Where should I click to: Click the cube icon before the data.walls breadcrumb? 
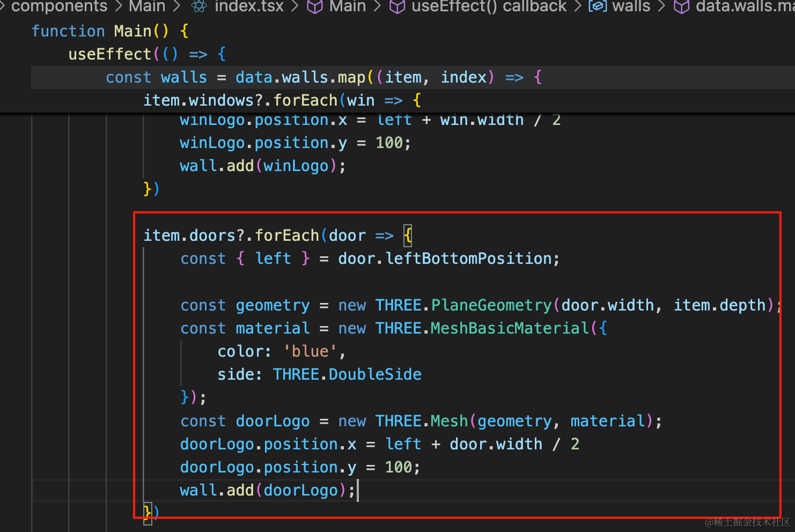(681, 6)
